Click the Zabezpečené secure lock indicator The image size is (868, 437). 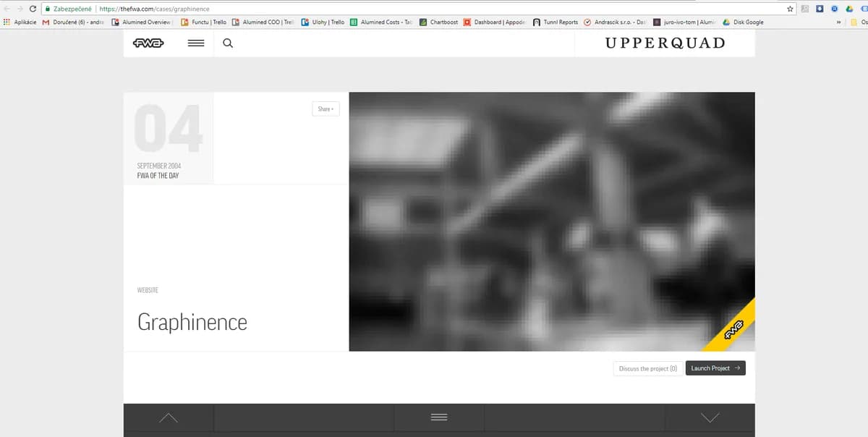[x=68, y=9]
